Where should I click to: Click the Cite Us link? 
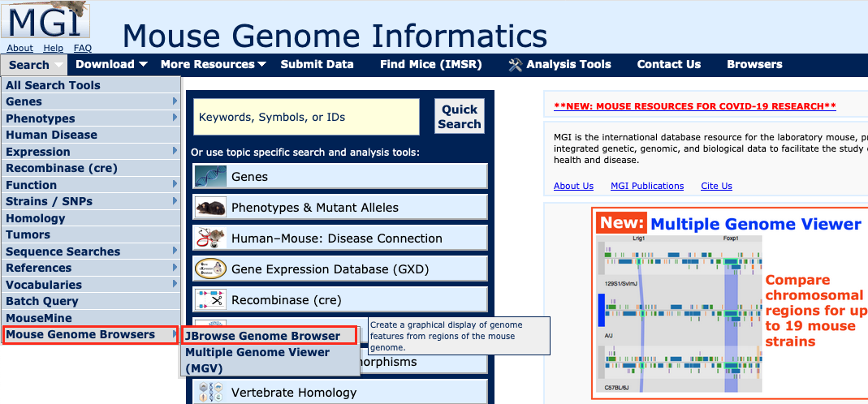(716, 186)
